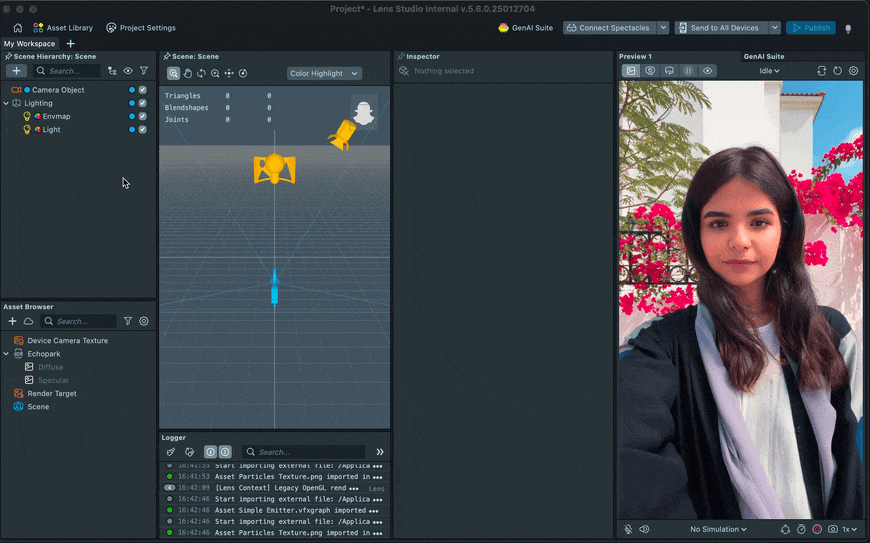Open filter in Scene Hierarchy panel

(x=144, y=71)
